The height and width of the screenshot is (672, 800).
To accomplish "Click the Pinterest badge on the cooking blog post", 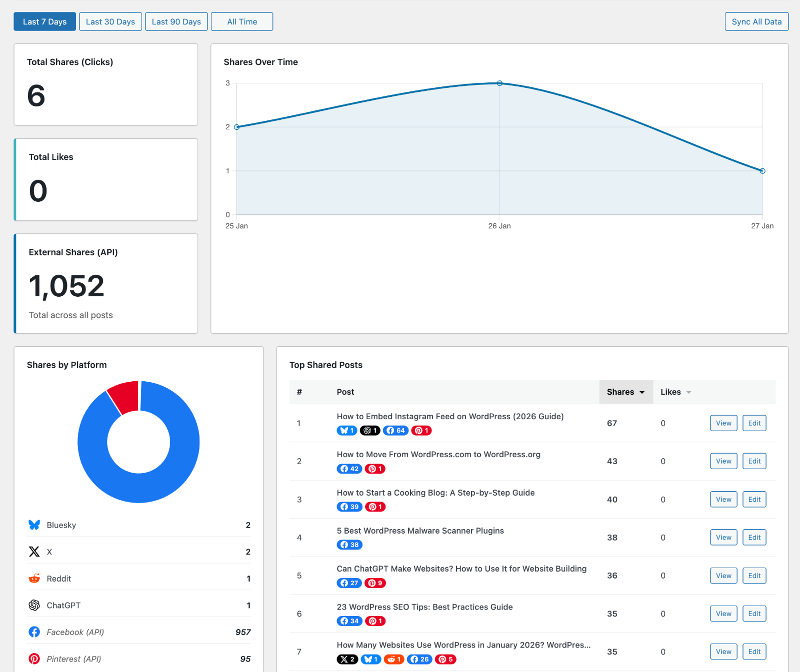I will pos(375,507).
